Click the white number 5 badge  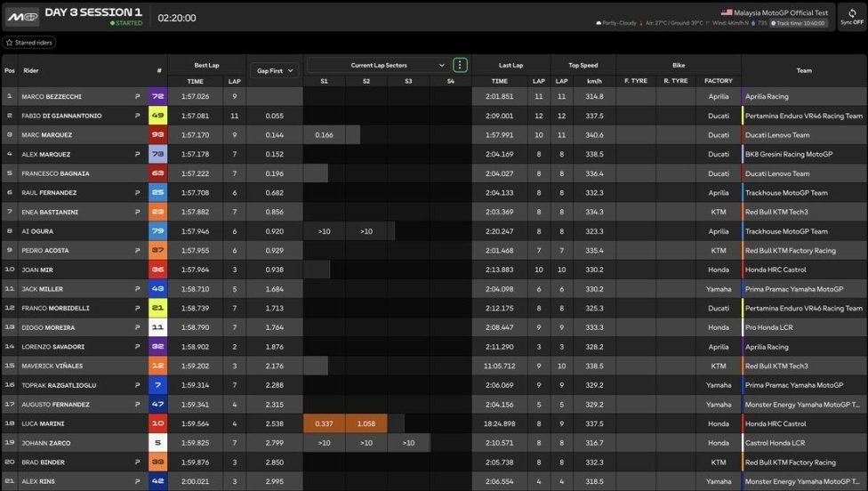pos(157,443)
